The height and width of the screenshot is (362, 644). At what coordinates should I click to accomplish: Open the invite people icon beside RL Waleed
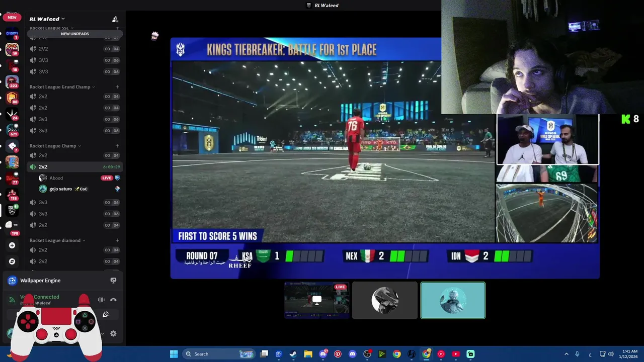pyautogui.click(x=115, y=19)
